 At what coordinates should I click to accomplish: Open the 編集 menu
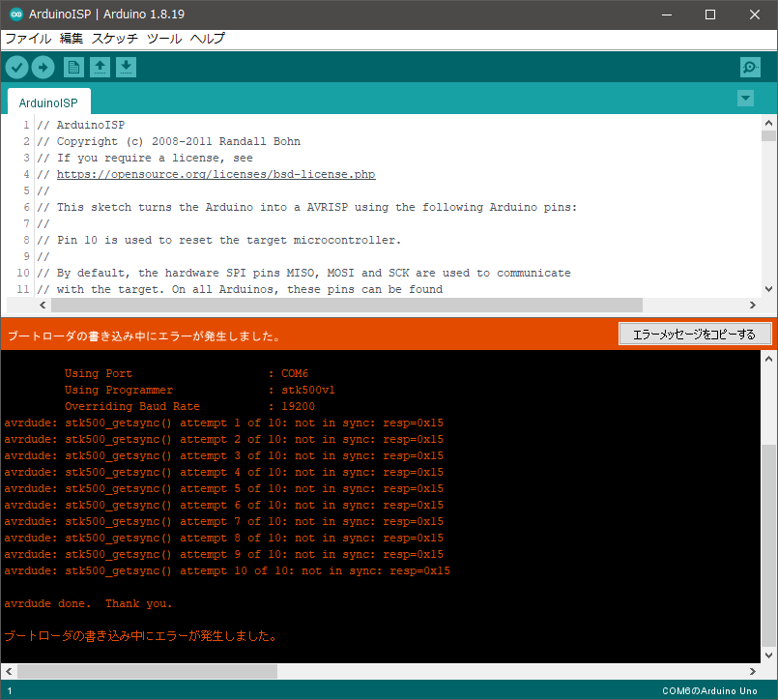pos(72,39)
